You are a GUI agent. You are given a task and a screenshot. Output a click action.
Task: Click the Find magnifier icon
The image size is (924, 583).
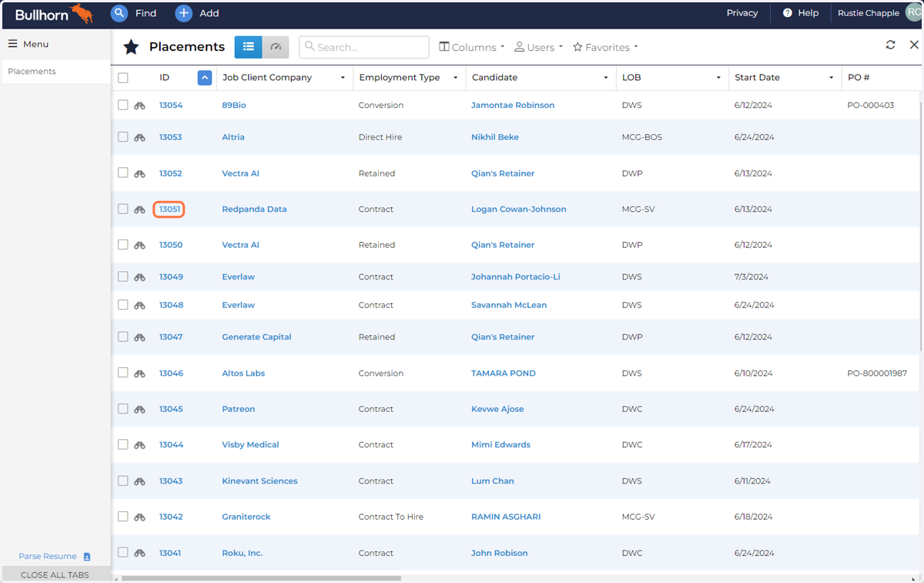pos(119,13)
